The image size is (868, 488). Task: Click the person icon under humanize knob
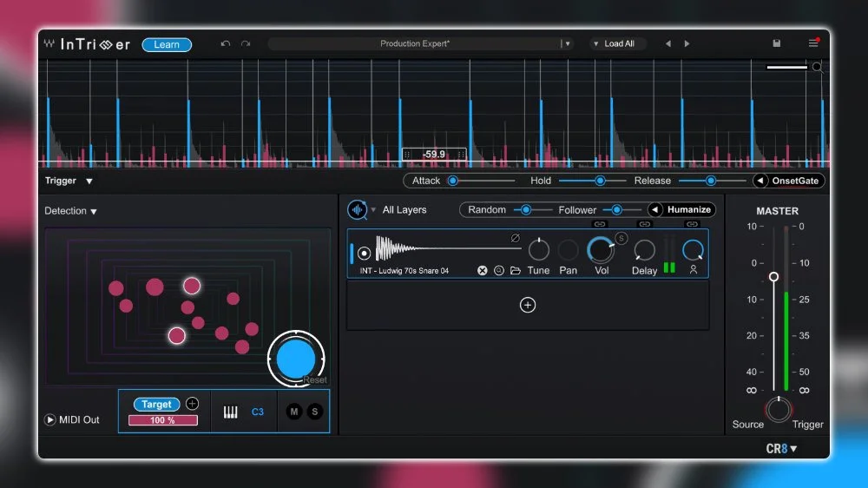pyautogui.click(x=693, y=270)
